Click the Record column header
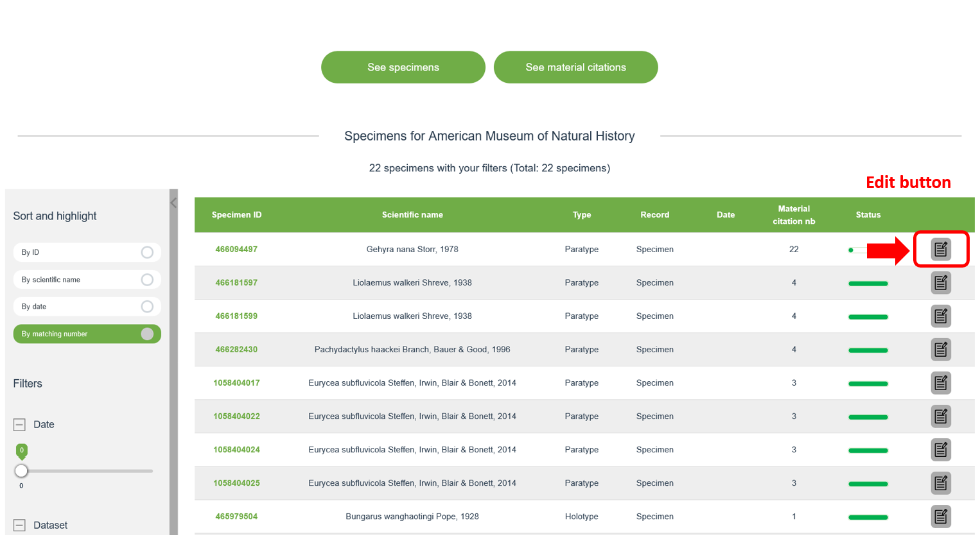 [x=655, y=215]
